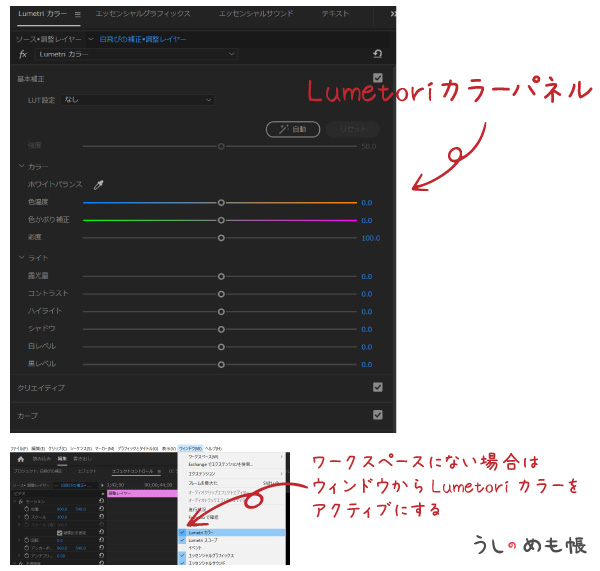Click the 自動 auto-correct button
The width and height of the screenshot is (600, 571).
[x=293, y=129]
